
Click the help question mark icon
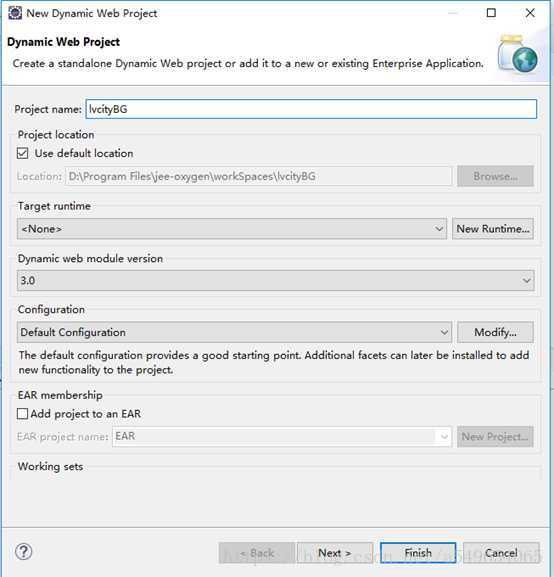pos(24,552)
